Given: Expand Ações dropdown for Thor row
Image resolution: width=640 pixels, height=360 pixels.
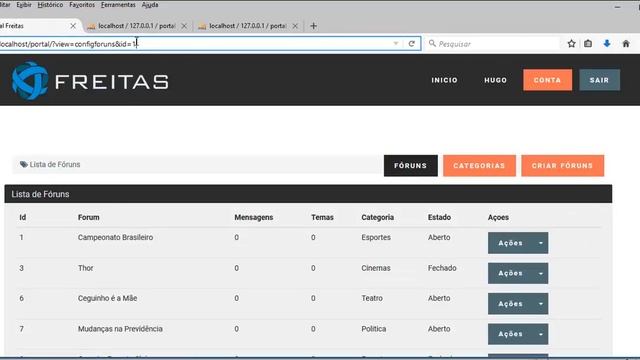Looking at the screenshot, I should click(541, 273).
